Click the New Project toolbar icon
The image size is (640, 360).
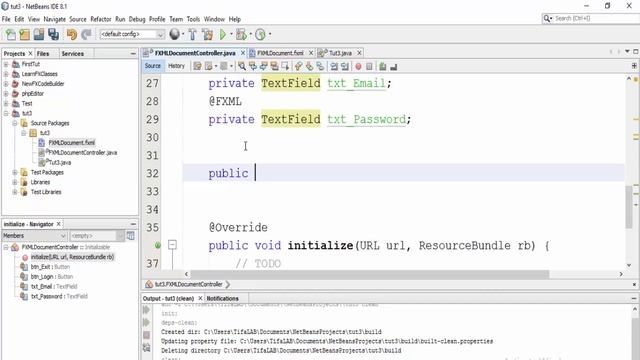pos(24,34)
